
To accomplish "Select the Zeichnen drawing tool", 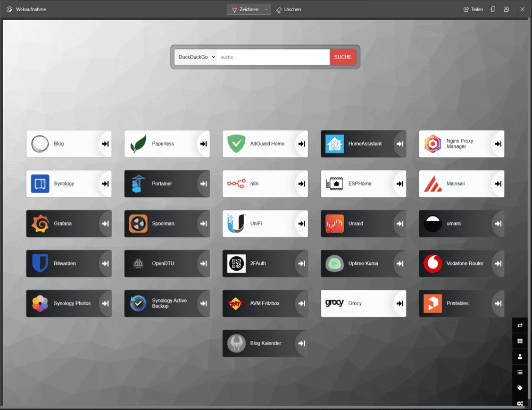I will pyautogui.click(x=245, y=10).
